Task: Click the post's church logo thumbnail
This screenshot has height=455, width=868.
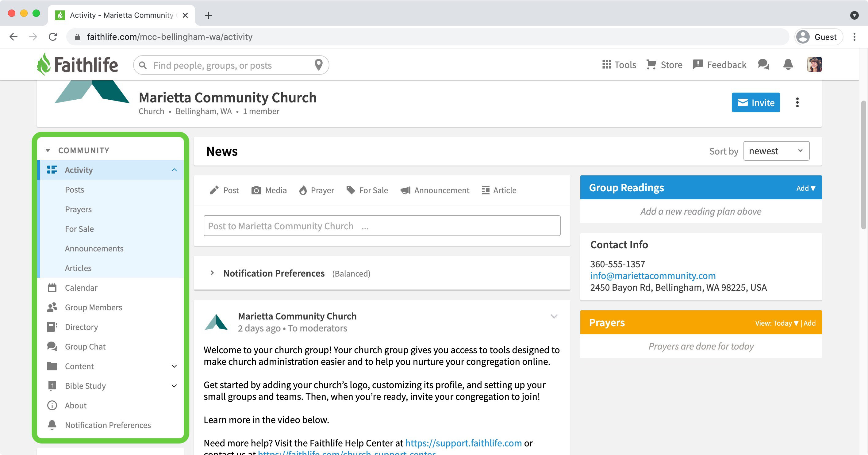Action: click(216, 322)
